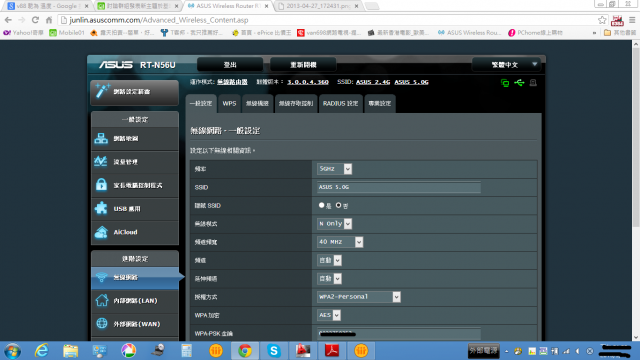Open the channel 自動 dropdown
Image resolution: width=640 pixels, height=360 pixels.
(x=329, y=260)
